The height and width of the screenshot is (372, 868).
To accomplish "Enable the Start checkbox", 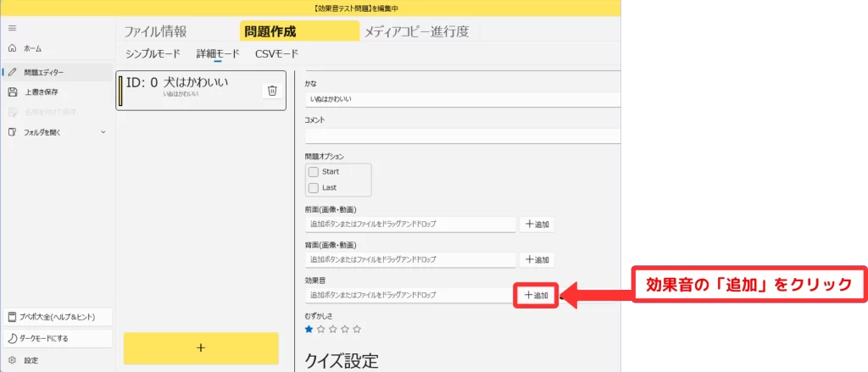I will tap(314, 171).
